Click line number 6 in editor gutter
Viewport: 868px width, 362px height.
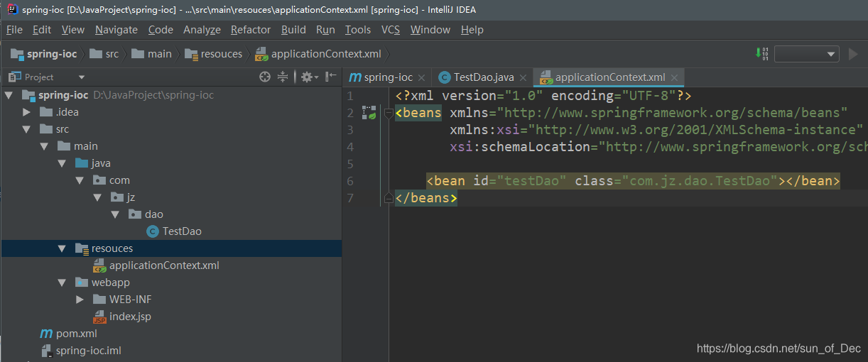click(x=349, y=181)
